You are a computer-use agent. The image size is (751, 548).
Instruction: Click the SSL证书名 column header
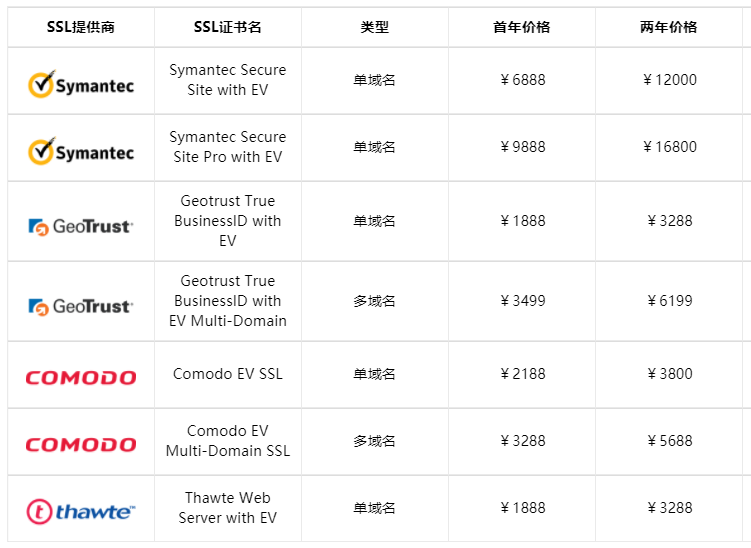tap(228, 27)
